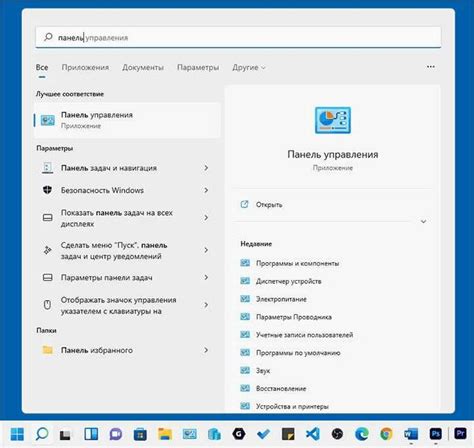Click in the search input field

(238, 37)
